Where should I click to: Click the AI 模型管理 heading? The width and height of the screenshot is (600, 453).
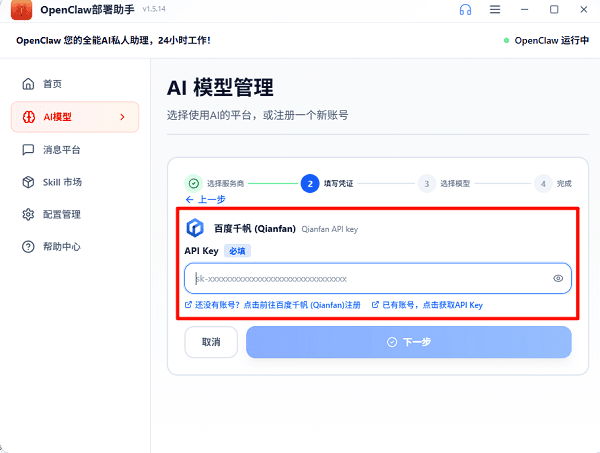220,87
